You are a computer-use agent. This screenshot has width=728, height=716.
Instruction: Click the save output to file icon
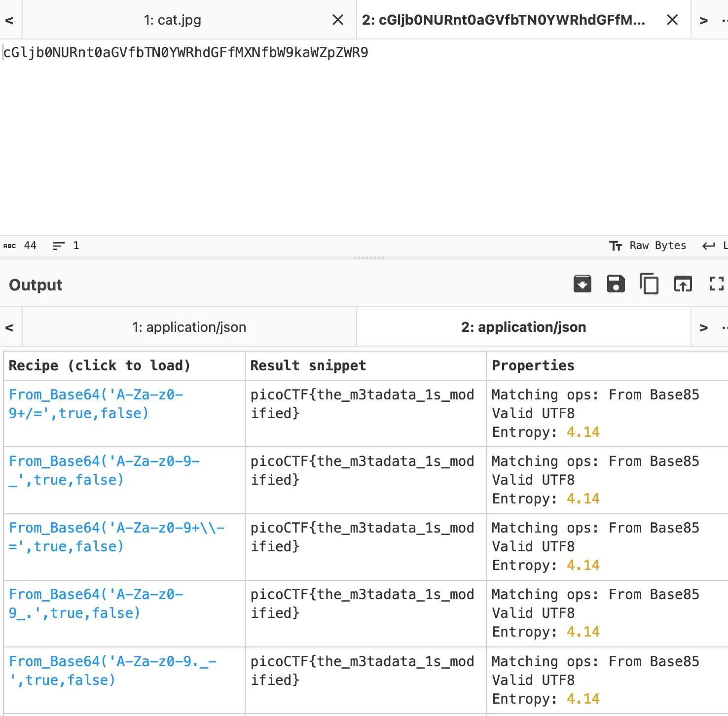coord(616,284)
